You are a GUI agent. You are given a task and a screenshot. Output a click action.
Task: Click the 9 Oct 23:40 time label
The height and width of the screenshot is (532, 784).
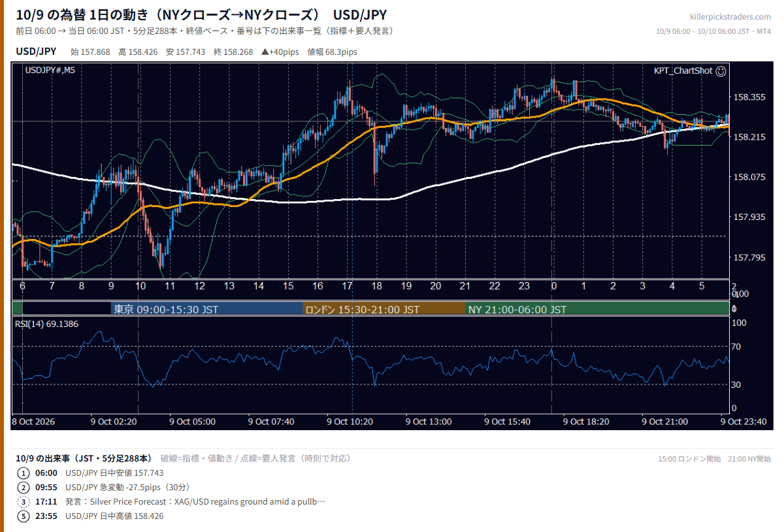[x=743, y=422]
